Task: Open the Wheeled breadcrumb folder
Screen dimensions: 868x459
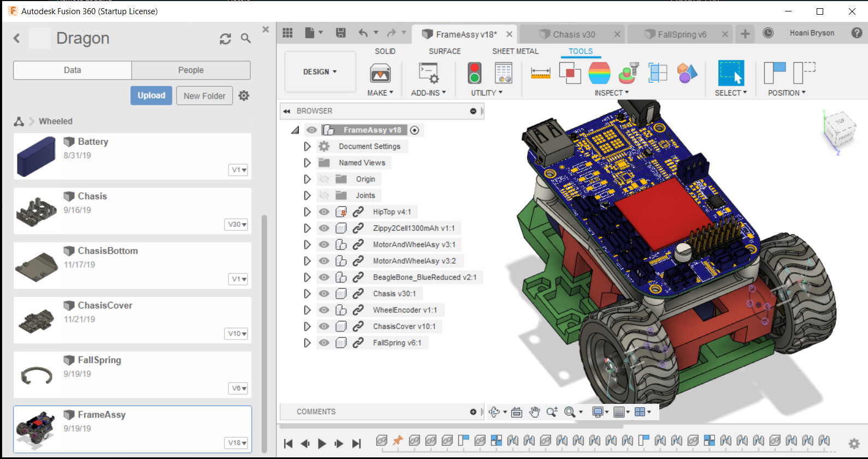Action: pos(56,121)
